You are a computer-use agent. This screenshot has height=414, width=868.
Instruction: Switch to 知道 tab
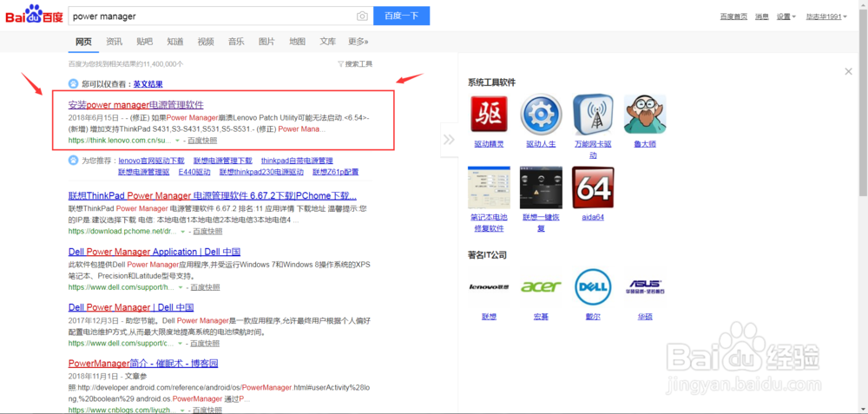(175, 42)
